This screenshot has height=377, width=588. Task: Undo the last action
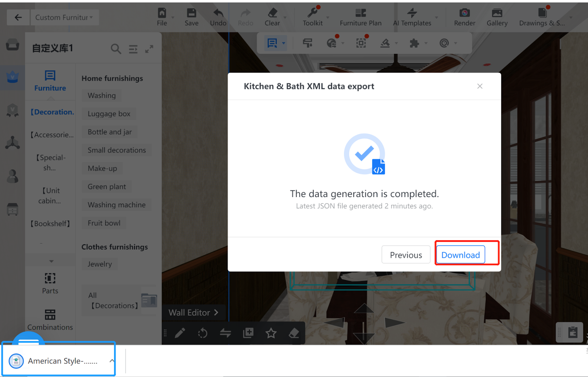point(218,17)
